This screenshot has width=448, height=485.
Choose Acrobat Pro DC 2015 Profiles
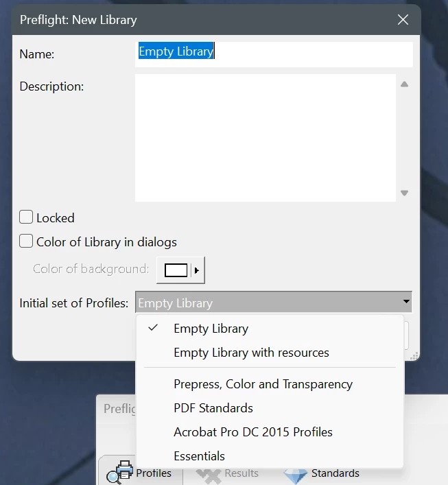pos(270,432)
